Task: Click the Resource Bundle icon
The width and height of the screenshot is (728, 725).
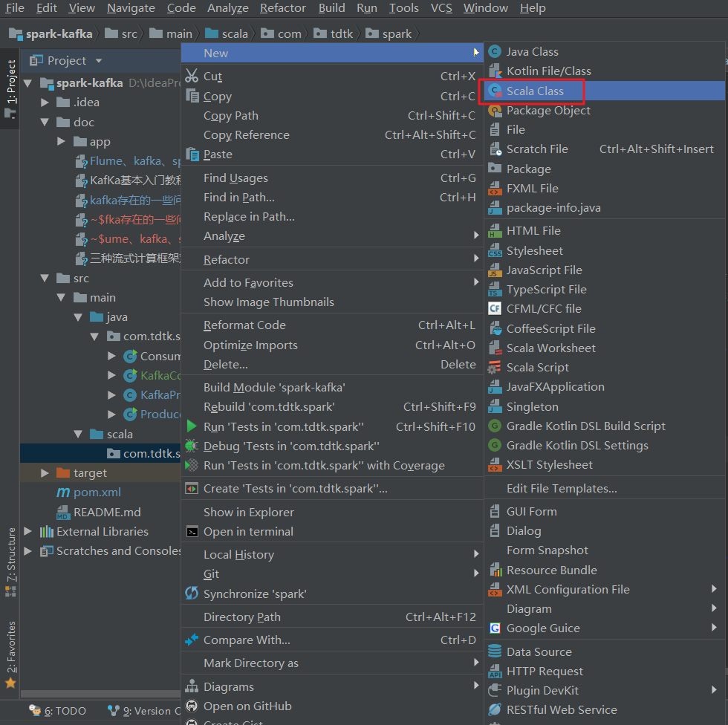Action: click(495, 570)
